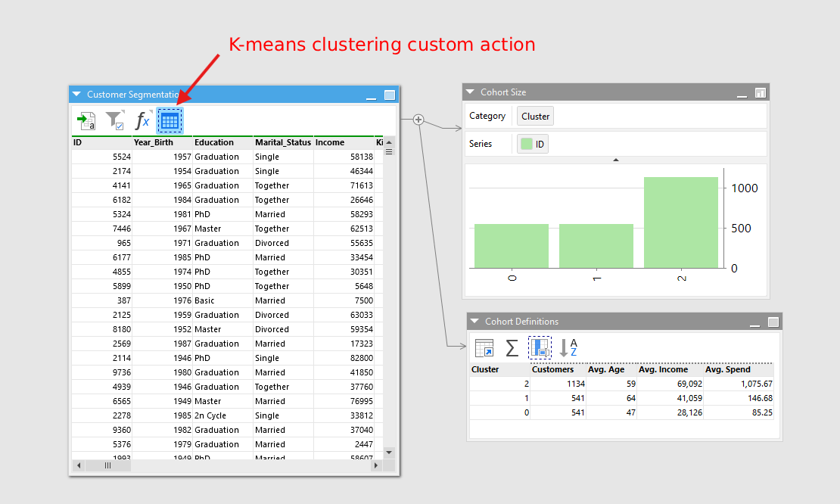Click the horizontal scrollbar left arrow
Image resolution: width=840 pixels, height=504 pixels.
coord(79,465)
